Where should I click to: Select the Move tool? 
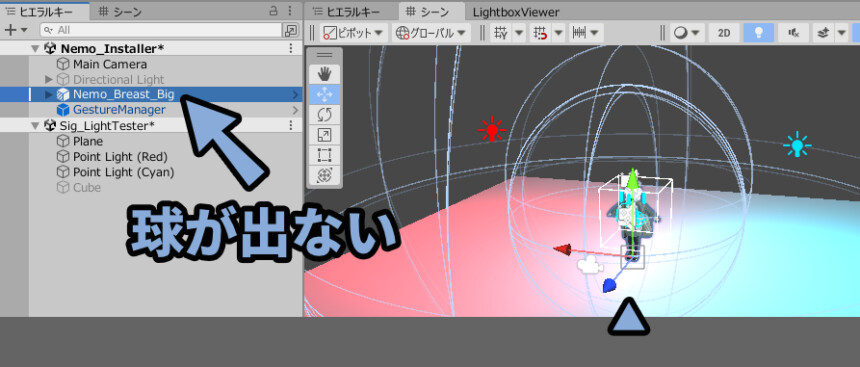(x=325, y=94)
